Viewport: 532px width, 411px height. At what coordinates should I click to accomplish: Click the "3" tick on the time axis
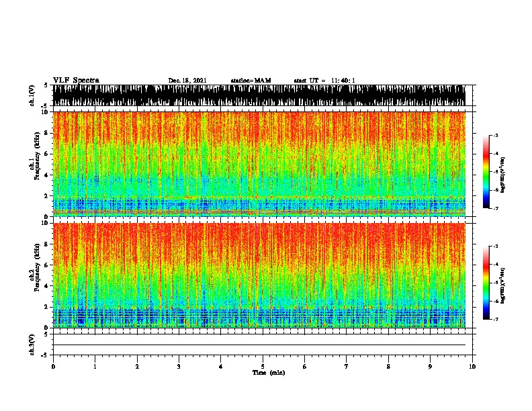pyautogui.click(x=179, y=367)
